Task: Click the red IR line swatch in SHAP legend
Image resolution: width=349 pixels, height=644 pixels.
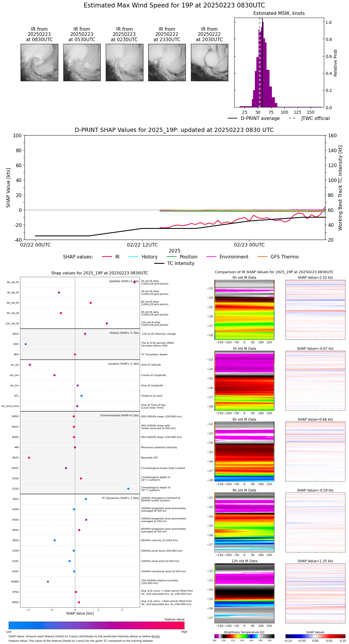Action: click(107, 257)
